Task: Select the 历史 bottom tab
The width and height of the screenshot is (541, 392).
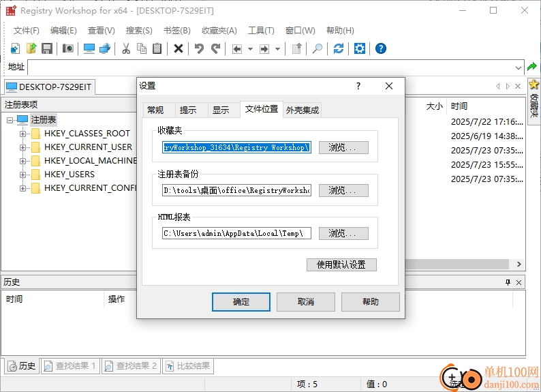Action: coord(22,366)
